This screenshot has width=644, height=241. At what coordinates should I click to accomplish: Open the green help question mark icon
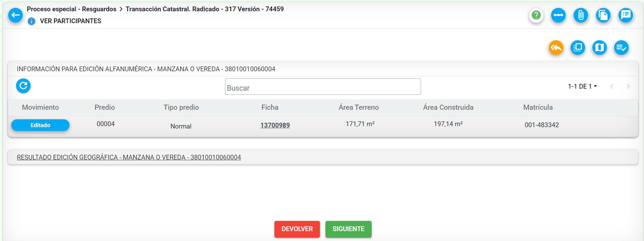click(x=536, y=15)
